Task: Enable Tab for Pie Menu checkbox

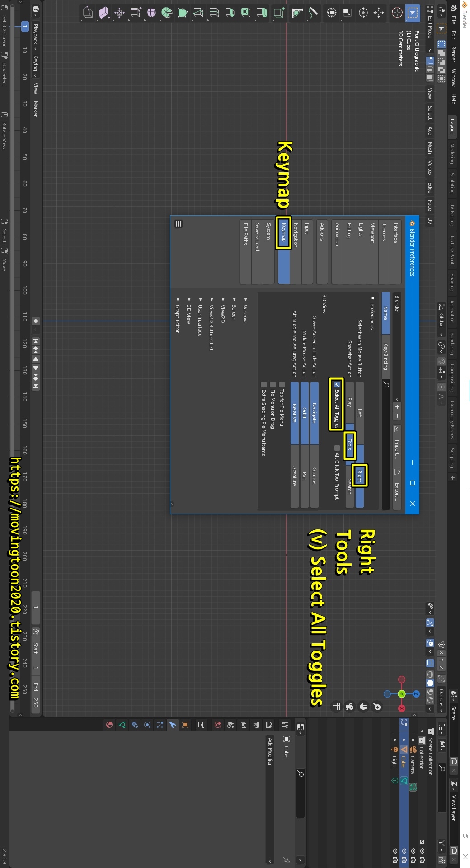Action: 282,385
